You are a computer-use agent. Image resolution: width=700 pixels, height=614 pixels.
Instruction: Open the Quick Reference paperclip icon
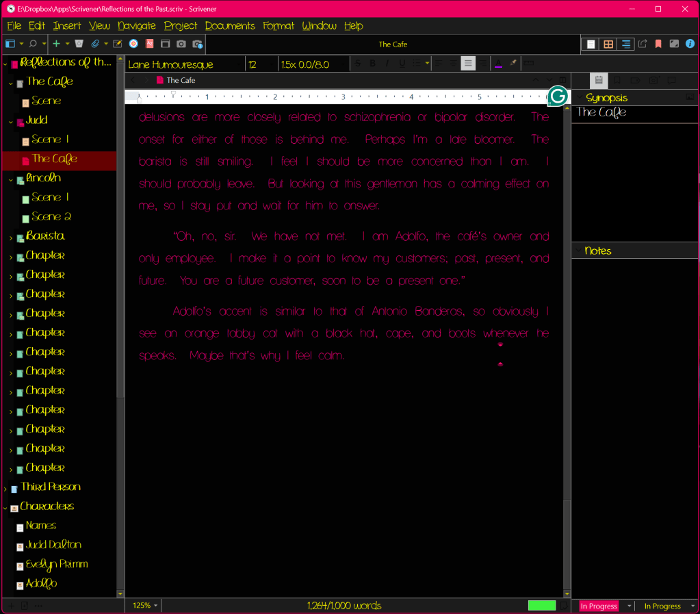click(96, 44)
